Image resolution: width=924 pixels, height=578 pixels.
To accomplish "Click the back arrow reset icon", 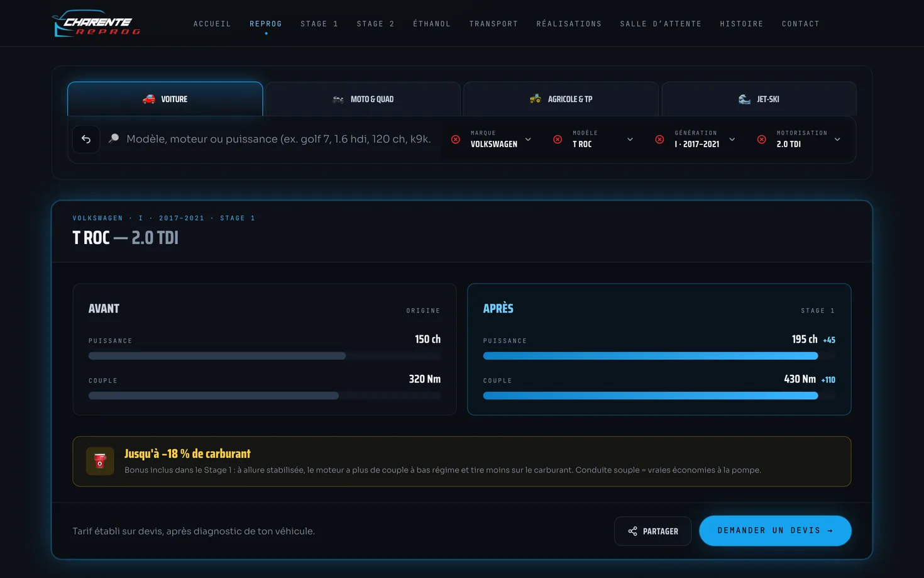I will [86, 140].
